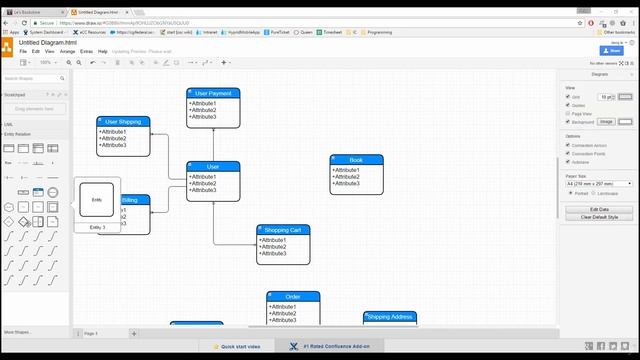Click the grid color swatch
This screenshot has width=640, height=360.
tap(625, 97)
